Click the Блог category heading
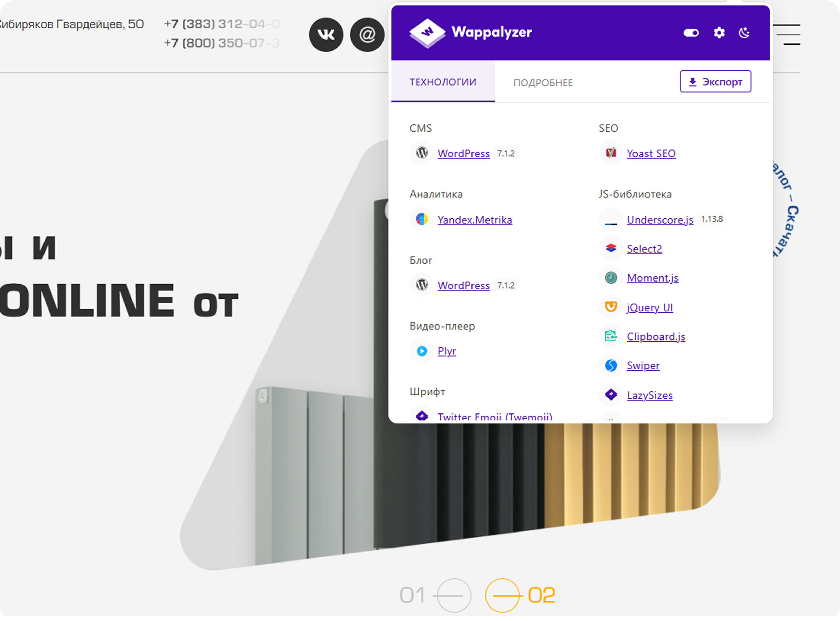840x621 pixels. [421, 260]
